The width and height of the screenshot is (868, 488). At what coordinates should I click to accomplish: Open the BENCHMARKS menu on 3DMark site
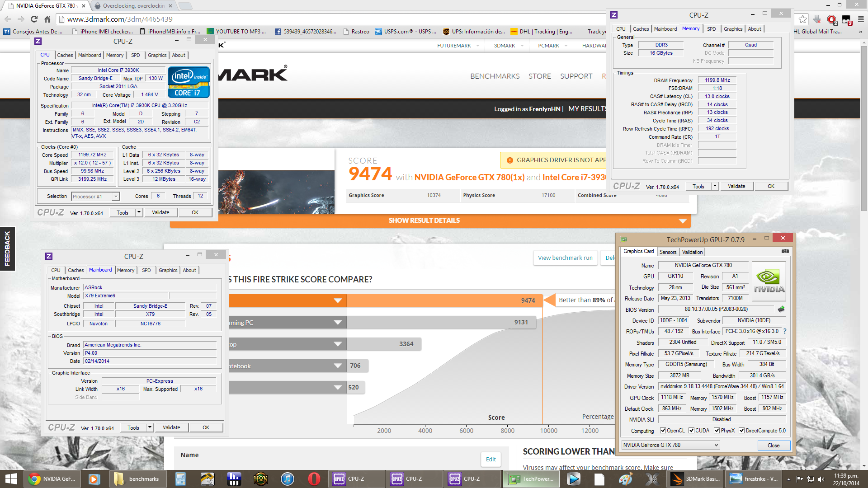pos(495,76)
